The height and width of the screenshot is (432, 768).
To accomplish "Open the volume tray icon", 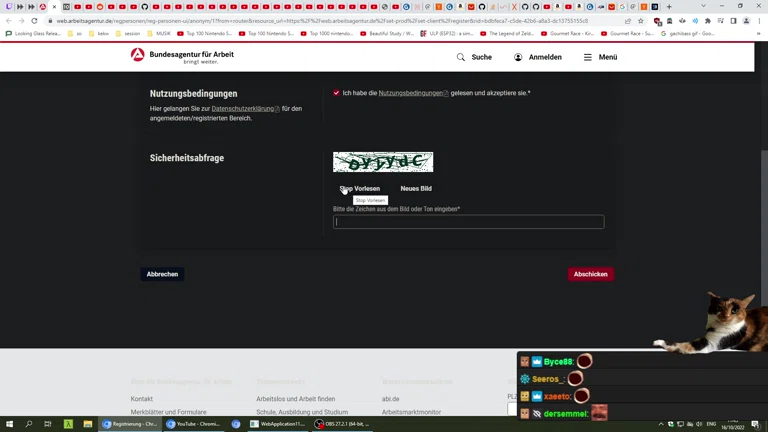I will (x=699, y=424).
